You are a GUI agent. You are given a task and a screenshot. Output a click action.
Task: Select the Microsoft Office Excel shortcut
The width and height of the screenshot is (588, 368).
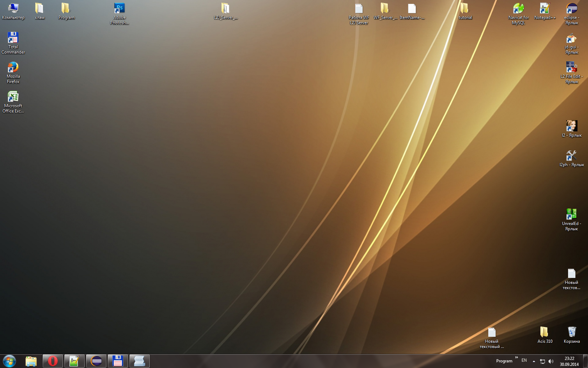coord(13,102)
